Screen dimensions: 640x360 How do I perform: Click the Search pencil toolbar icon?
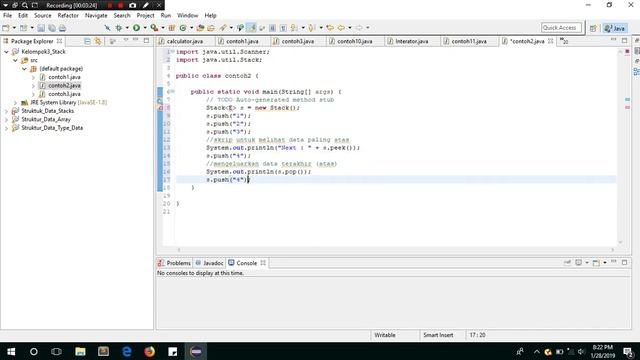223,28
